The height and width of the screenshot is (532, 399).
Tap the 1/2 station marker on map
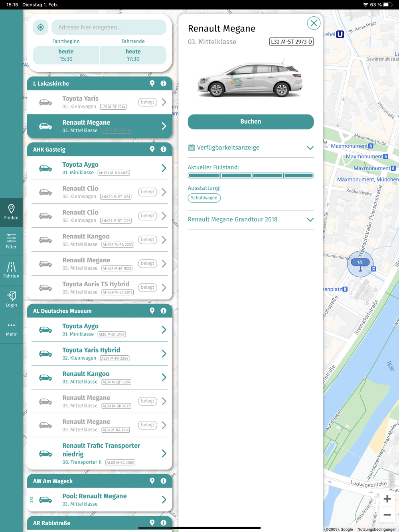click(360, 264)
